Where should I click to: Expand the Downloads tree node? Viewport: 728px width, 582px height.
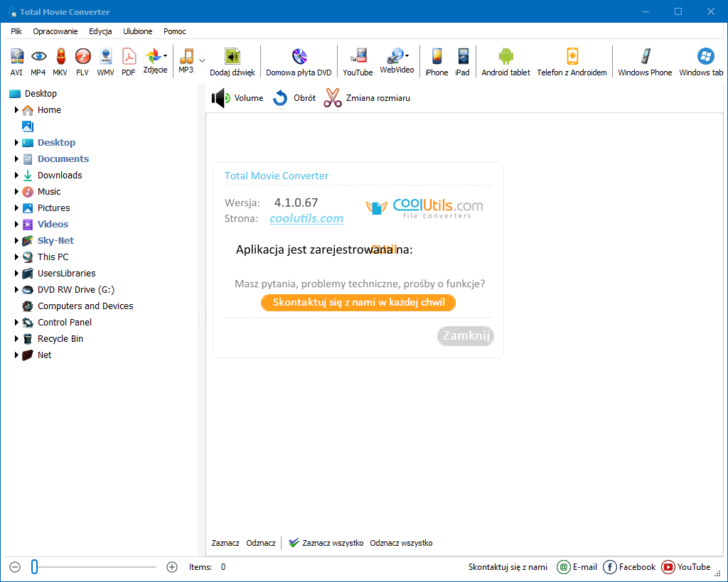click(x=16, y=175)
